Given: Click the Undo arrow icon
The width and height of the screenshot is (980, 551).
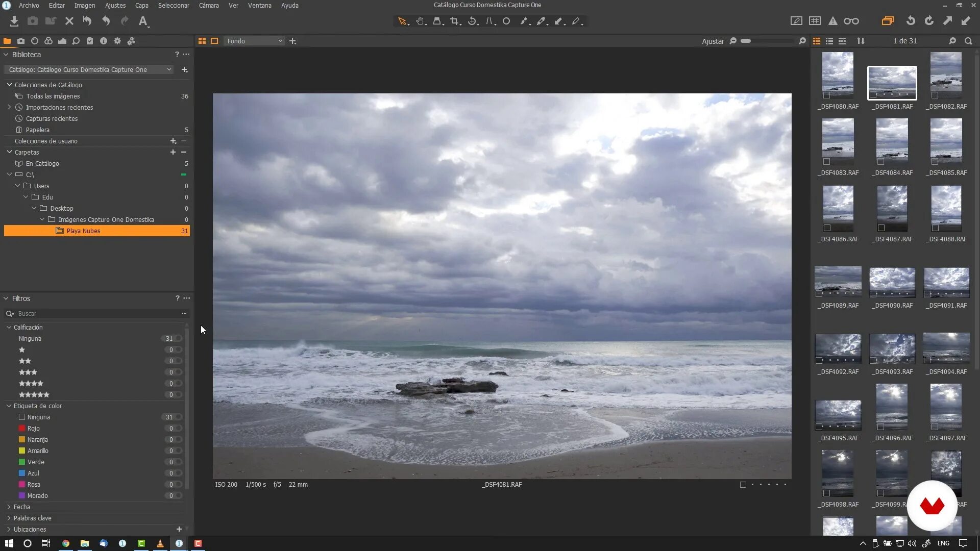Looking at the screenshot, I should click(x=106, y=21).
